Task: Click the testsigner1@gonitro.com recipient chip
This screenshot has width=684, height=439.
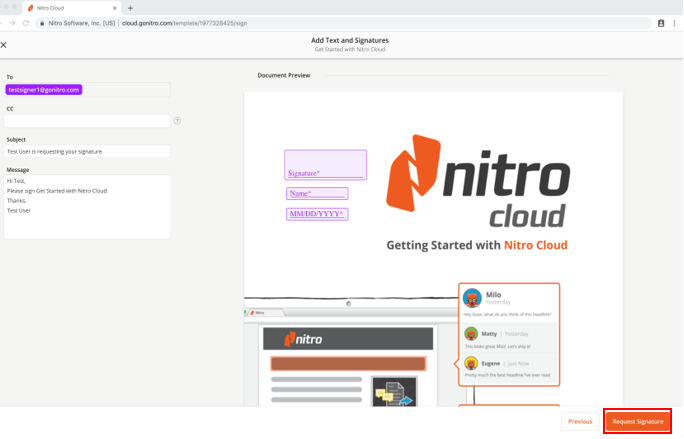Action: [x=44, y=90]
